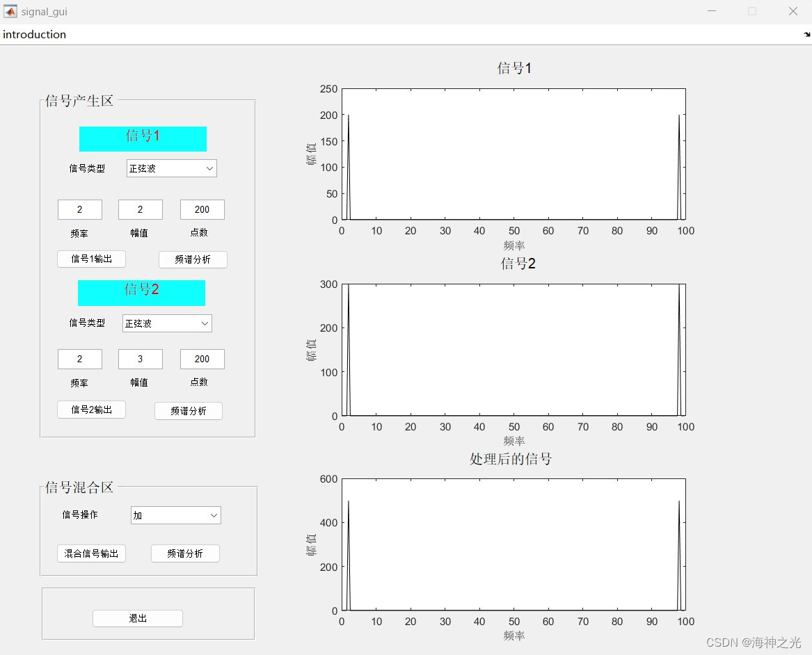812x655 pixels.
Task: Click the 点数 input of 信号1
Action: [202, 209]
